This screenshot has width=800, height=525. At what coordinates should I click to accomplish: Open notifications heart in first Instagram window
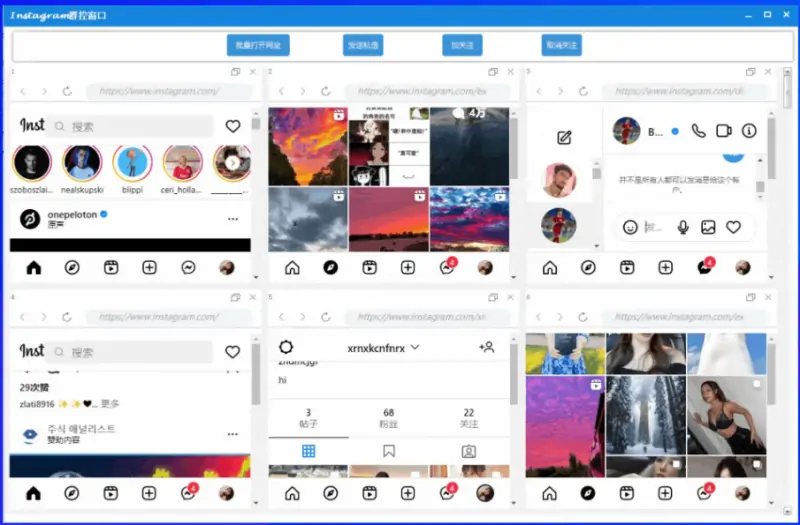(233, 127)
